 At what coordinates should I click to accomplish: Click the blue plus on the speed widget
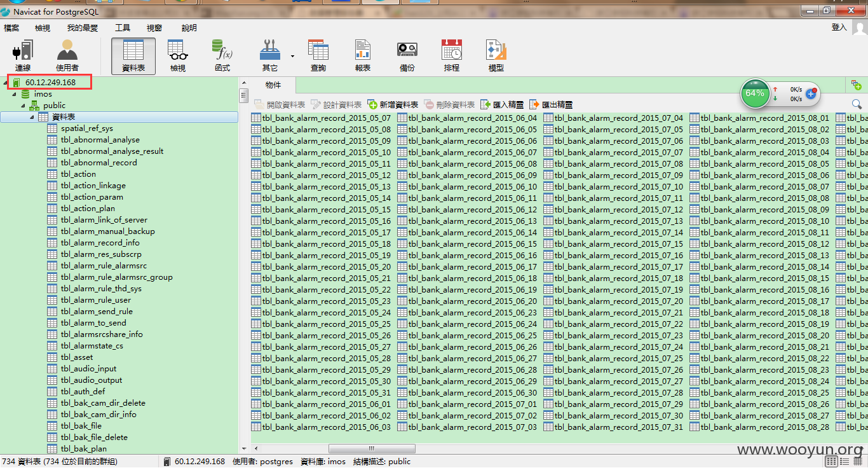pyautogui.click(x=811, y=93)
